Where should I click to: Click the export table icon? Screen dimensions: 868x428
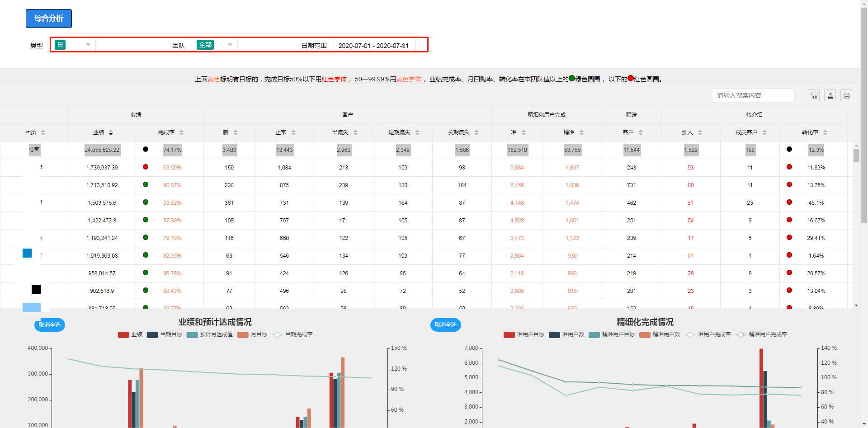830,96
